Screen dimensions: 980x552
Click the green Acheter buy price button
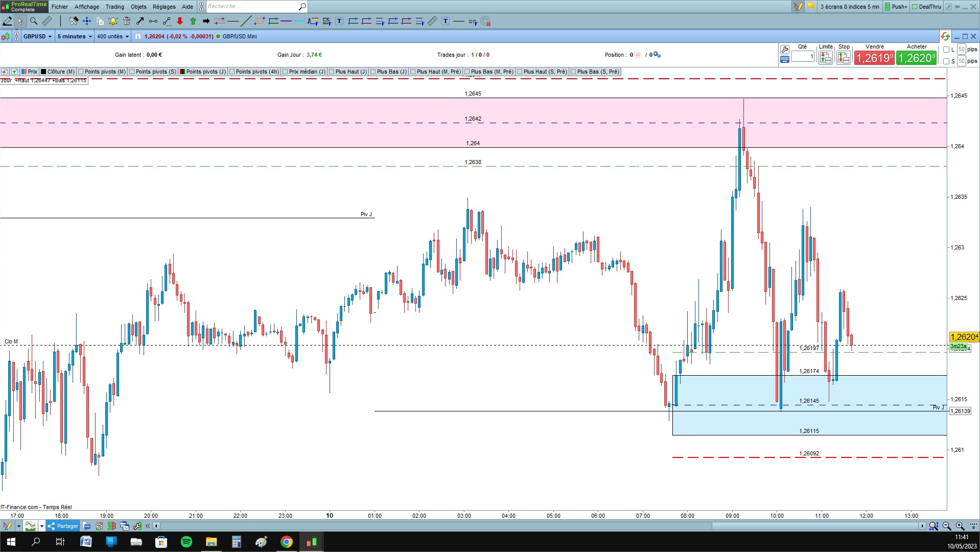pos(916,58)
